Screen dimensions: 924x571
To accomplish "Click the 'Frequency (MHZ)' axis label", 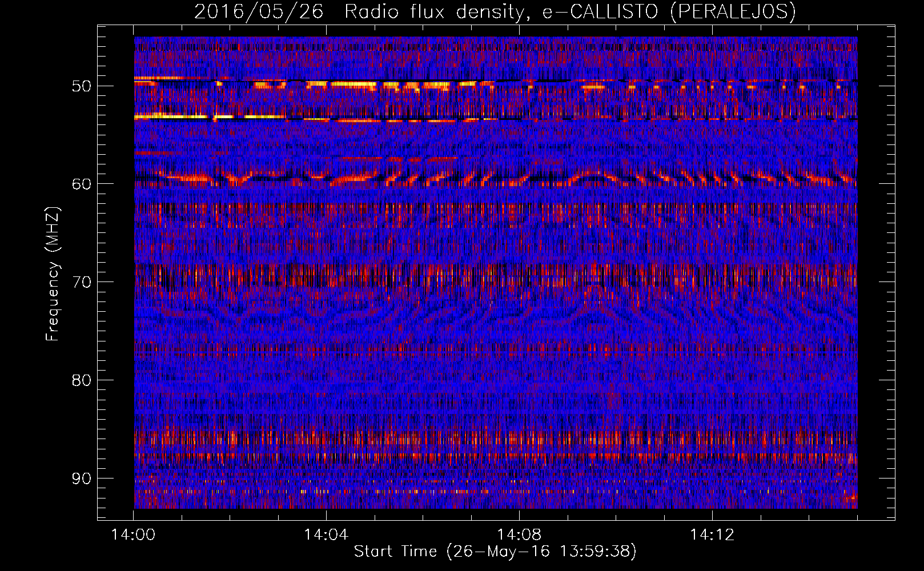I will click(53, 274).
